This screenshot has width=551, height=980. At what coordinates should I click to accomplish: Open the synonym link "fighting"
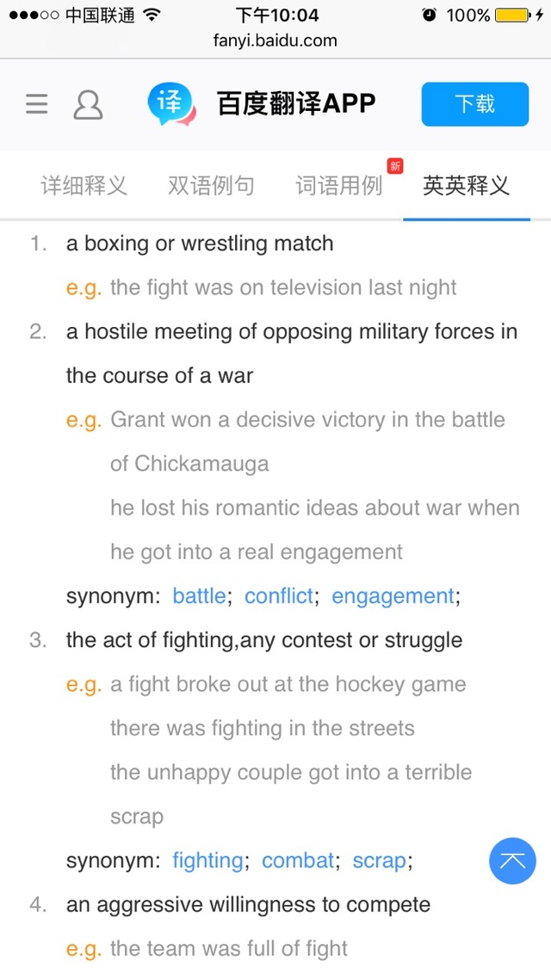[207, 860]
